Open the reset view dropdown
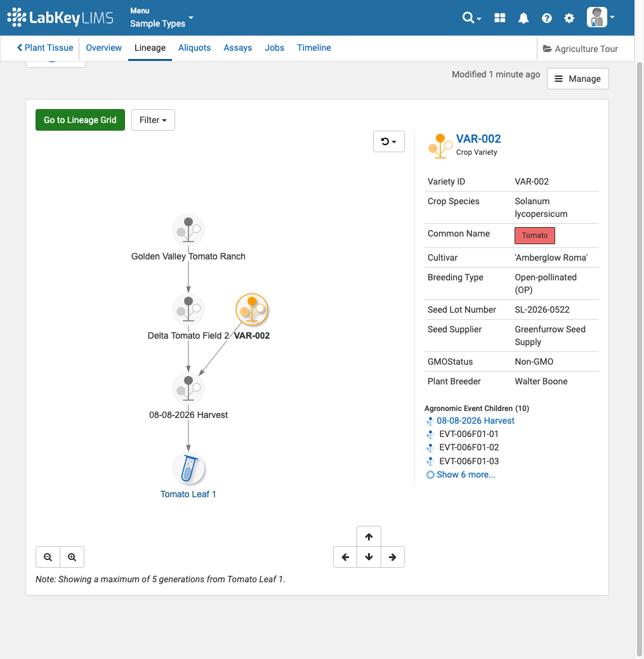This screenshot has width=644, height=659. coord(389,141)
